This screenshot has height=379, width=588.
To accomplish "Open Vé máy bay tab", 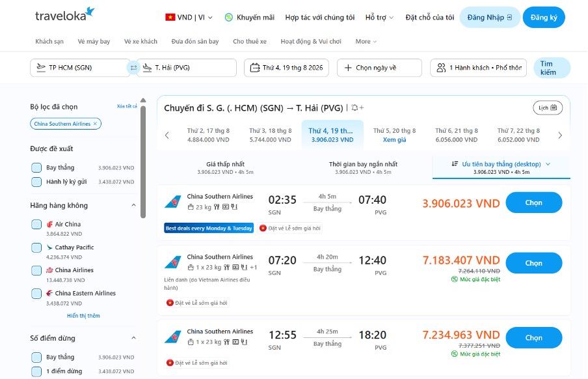I will pos(94,41).
